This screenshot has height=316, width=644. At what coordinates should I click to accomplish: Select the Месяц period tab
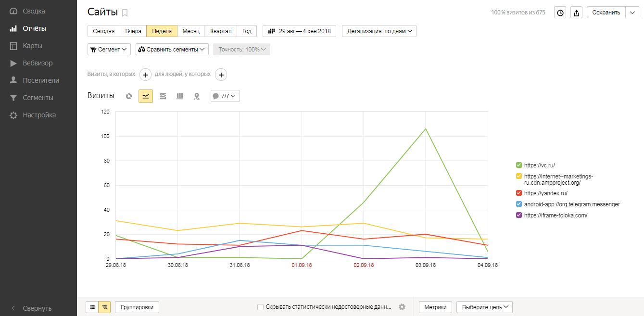coord(191,31)
